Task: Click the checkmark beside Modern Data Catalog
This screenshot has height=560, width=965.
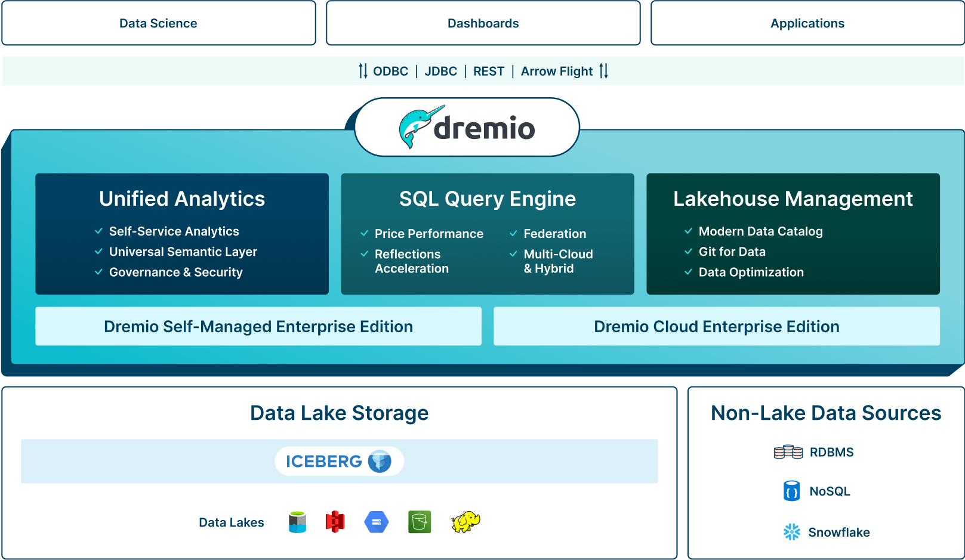Action: 688,231
